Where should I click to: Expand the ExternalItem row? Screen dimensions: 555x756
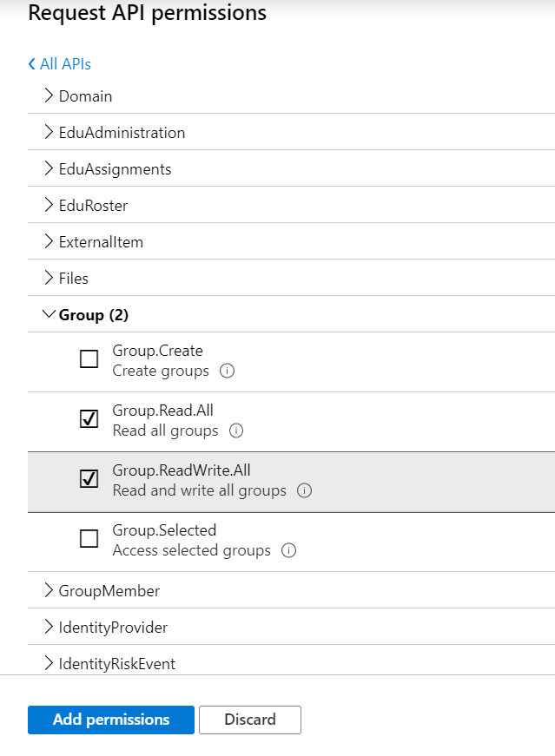[292, 241]
